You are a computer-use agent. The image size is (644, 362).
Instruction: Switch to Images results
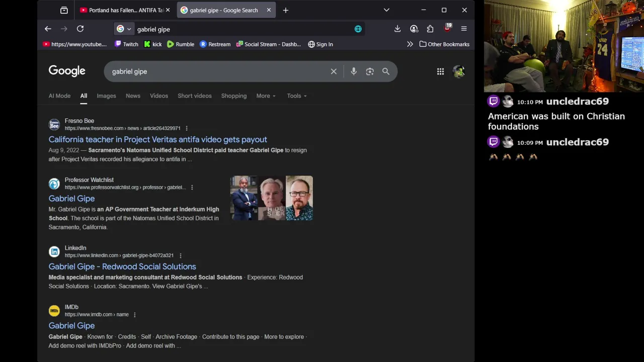106,96
